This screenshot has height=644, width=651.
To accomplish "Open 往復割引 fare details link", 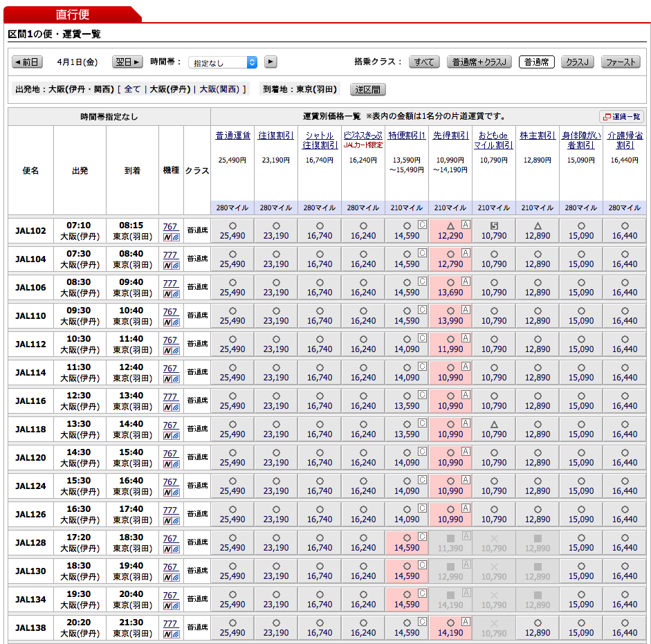I will (276, 136).
